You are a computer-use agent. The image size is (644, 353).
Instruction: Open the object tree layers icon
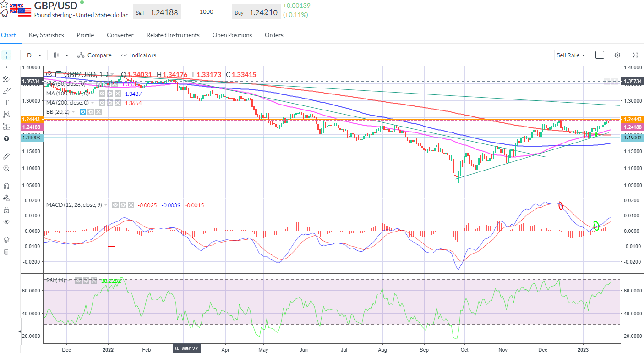[6, 240]
